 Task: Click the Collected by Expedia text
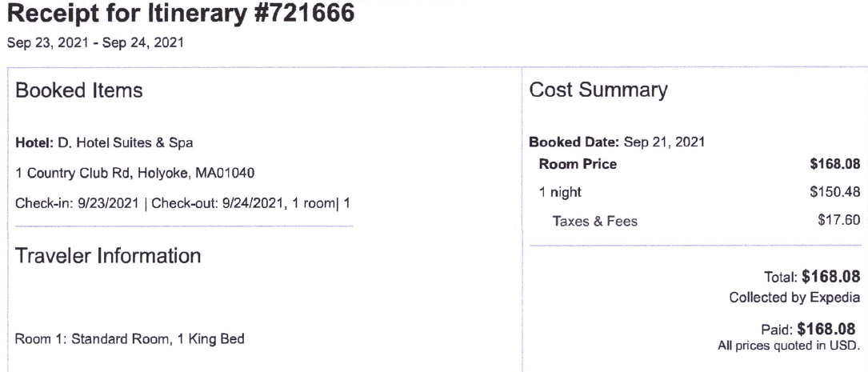coord(795,298)
